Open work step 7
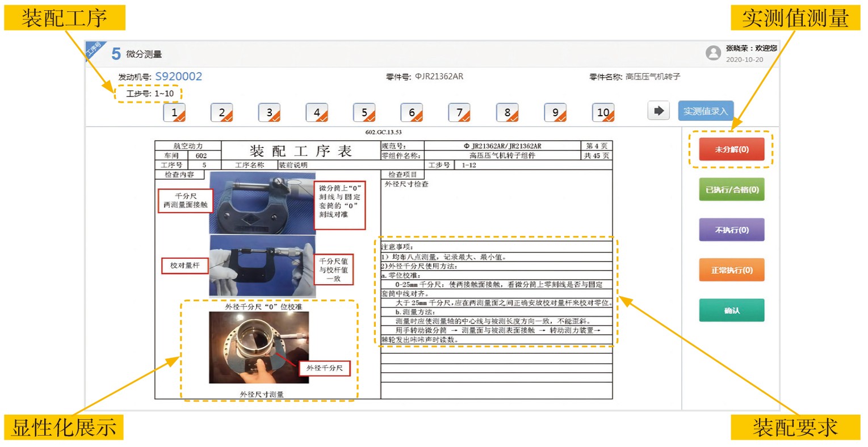 459,113
